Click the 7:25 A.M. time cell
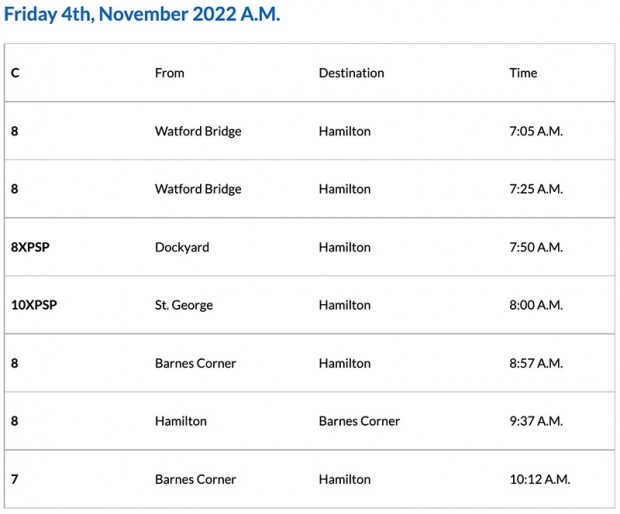The height and width of the screenshot is (514, 620). coord(536,189)
